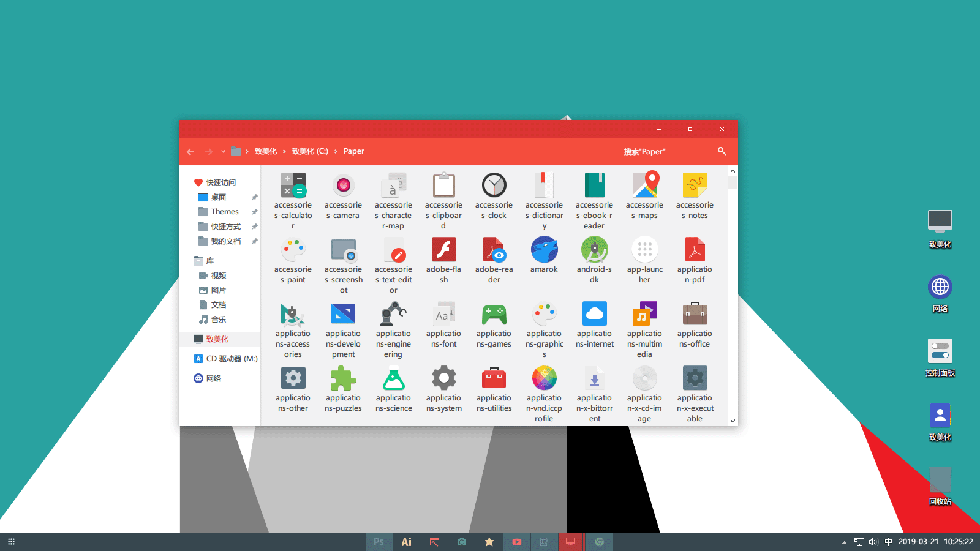
Task: Click the scrollbar down arrow in file pane
Action: coord(733,421)
